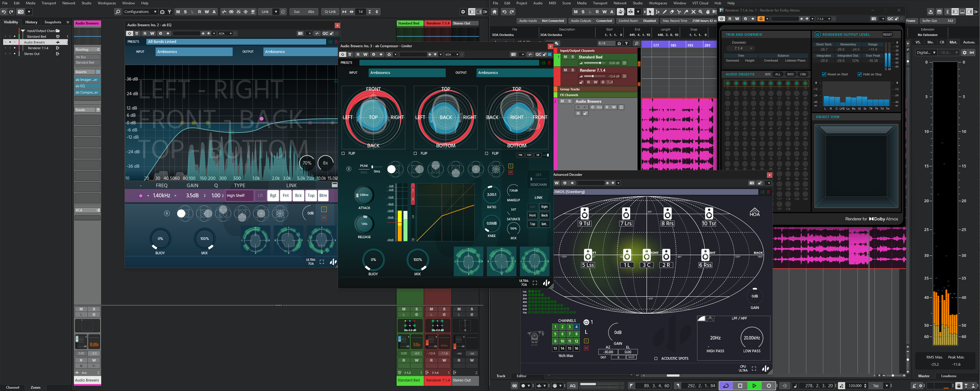Screen dimensions: 980x391
Task: Toggle channel power icon in Advanced Decoder
Action: tap(586, 322)
